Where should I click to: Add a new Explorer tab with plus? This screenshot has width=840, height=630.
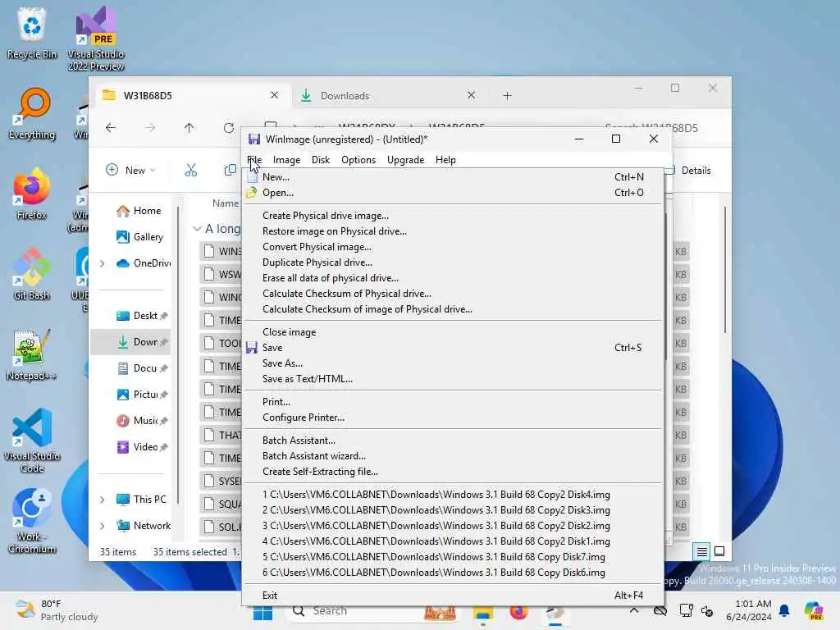coord(507,96)
